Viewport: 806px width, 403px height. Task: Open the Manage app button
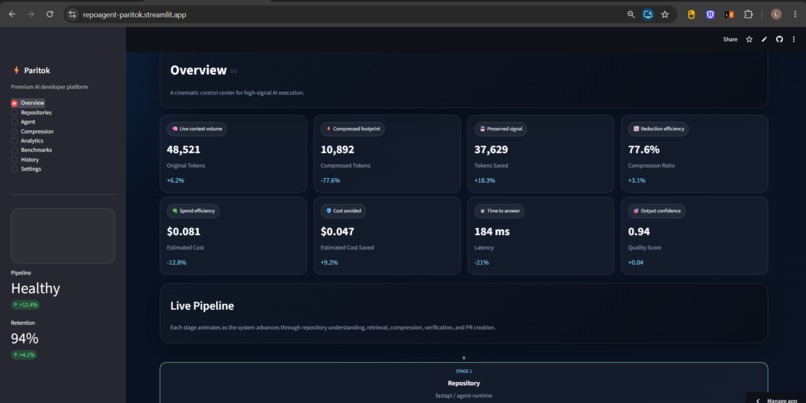click(776, 400)
